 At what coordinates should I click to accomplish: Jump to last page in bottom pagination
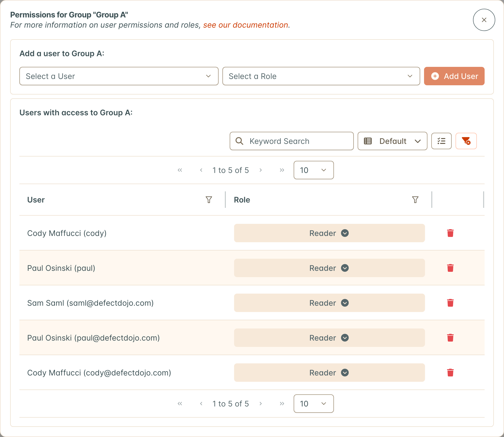pos(282,404)
